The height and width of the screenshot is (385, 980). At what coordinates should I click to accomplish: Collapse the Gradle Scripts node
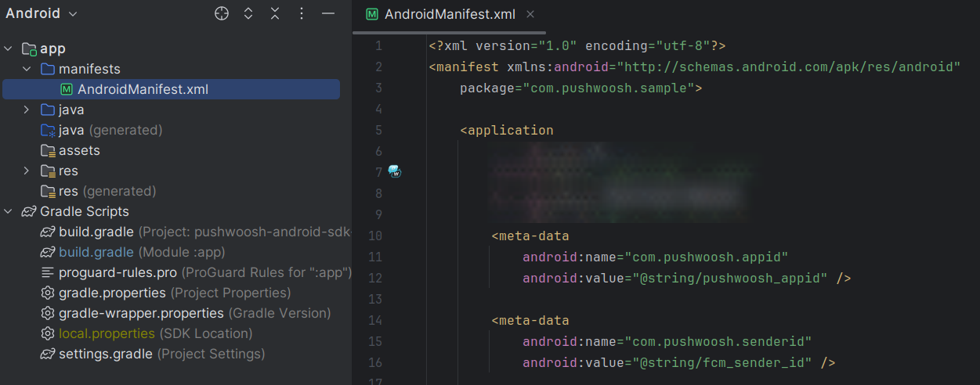point(9,211)
